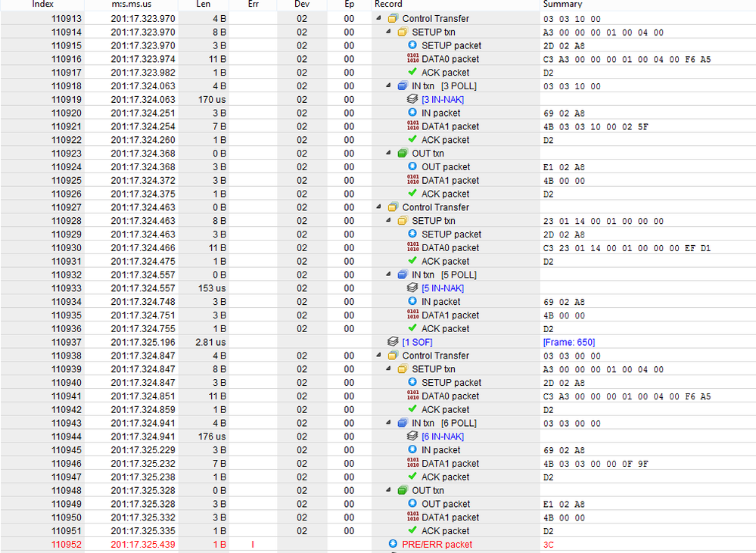The height and width of the screenshot is (553, 756).
Task: Click the stacked icon beside [3 IN-NAK]
Action: (412, 99)
